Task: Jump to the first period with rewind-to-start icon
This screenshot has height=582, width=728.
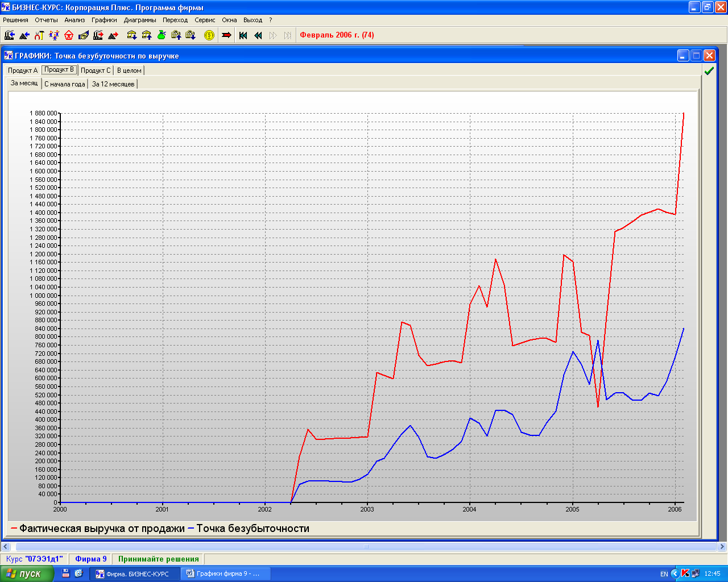Action: pyautogui.click(x=243, y=35)
